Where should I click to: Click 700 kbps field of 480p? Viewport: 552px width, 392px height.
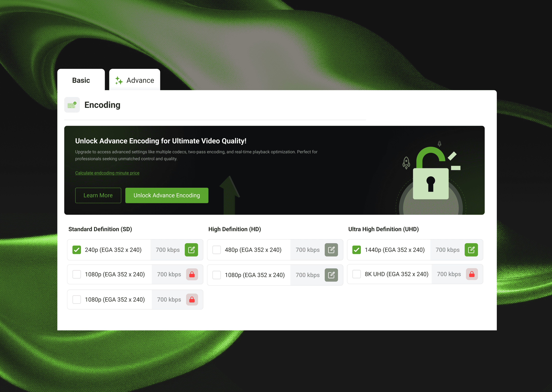point(307,250)
